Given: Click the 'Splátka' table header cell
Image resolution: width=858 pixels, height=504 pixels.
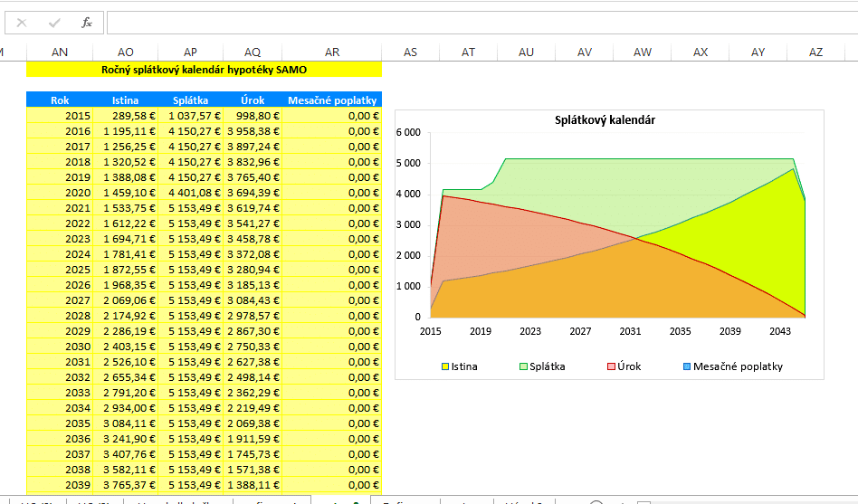Looking at the screenshot, I should [x=190, y=100].
